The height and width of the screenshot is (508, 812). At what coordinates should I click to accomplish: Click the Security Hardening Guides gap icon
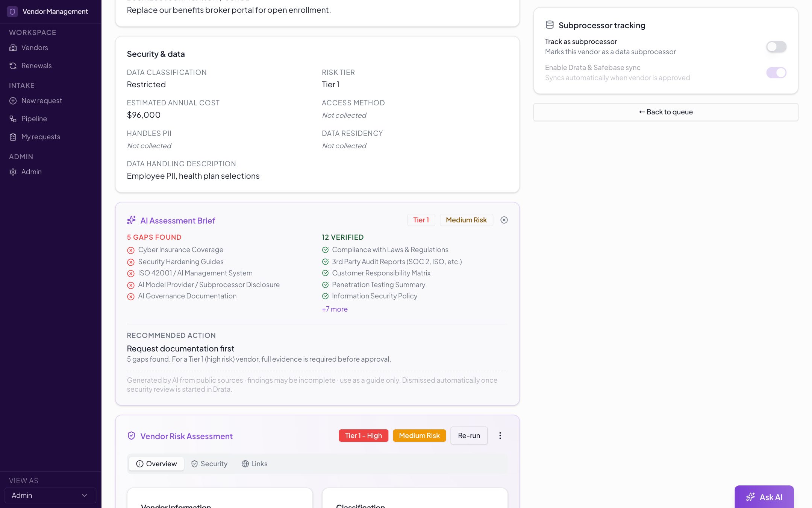pyautogui.click(x=131, y=262)
